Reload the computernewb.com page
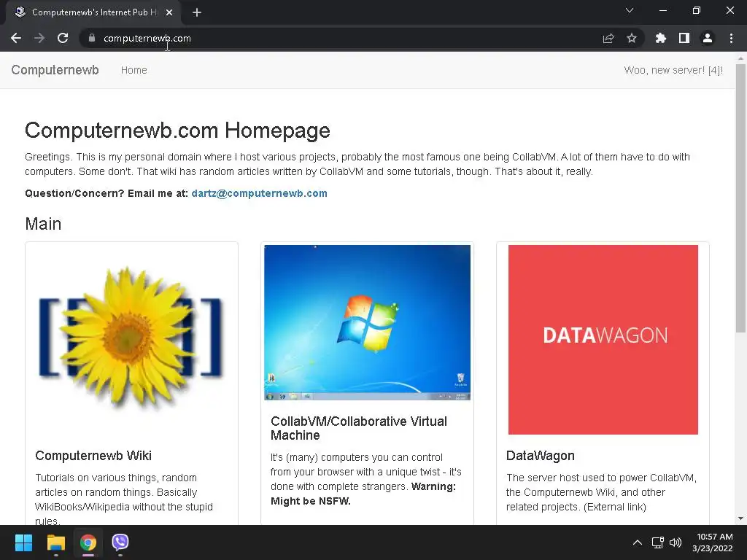 pyautogui.click(x=63, y=38)
